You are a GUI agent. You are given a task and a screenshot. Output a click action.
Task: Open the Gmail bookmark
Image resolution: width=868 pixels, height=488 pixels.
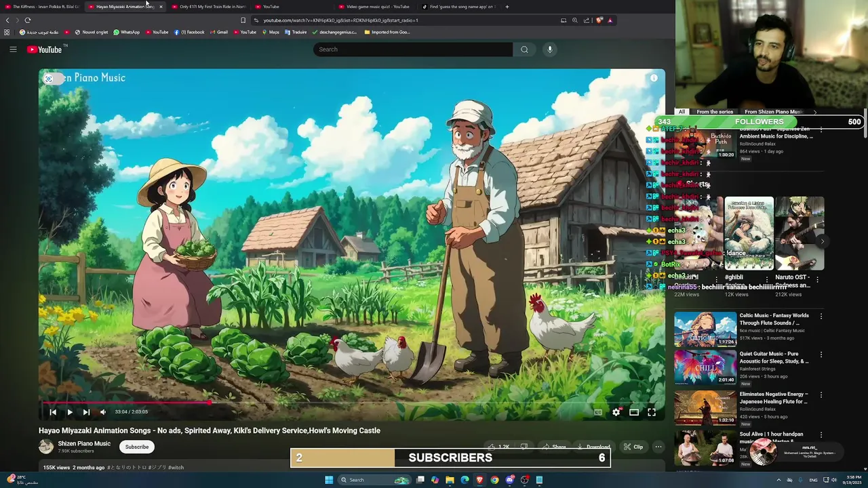coord(218,32)
